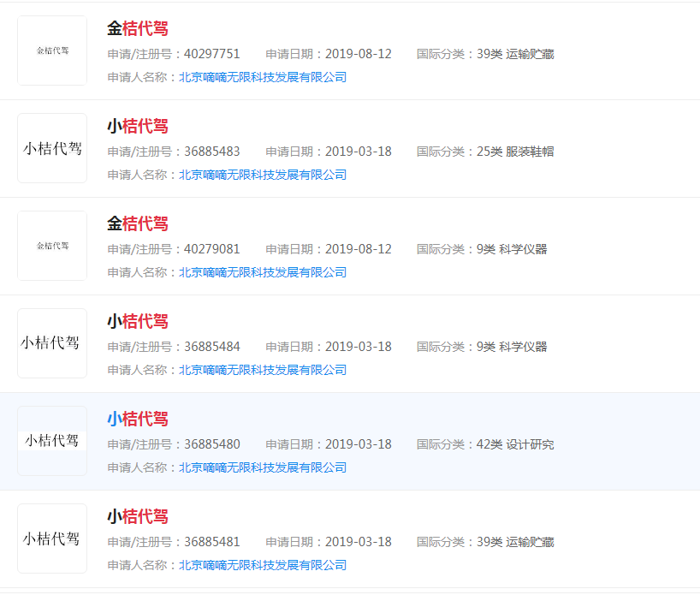Screen dimensions: 700x595
Task: Click application date 2019-03-18 of entry 36885483
Action: tap(358, 152)
